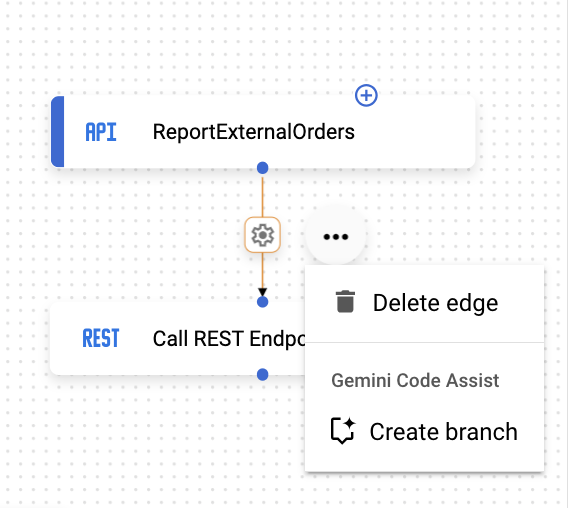Click the Gemini Code Assist section heading
Screen dimensions: 568x508
tap(415, 380)
